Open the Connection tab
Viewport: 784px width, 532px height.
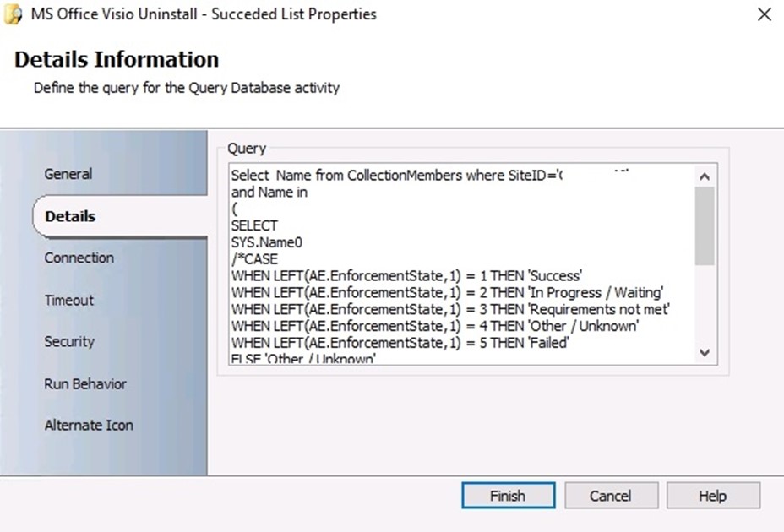click(79, 258)
